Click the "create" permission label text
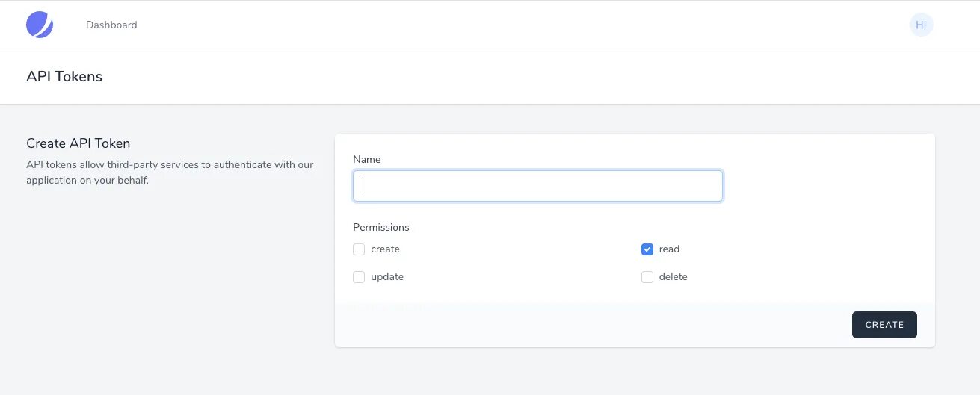The image size is (980, 395). tap(385, 249)
